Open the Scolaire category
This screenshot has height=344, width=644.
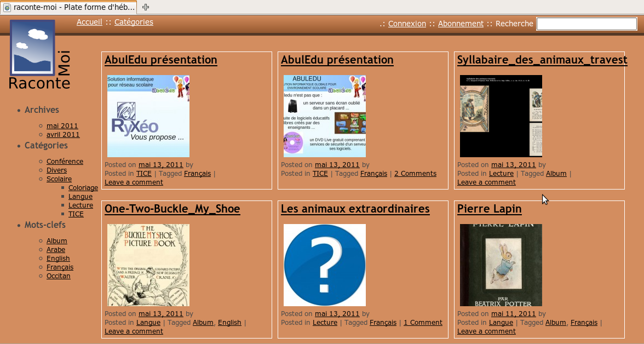59,179
